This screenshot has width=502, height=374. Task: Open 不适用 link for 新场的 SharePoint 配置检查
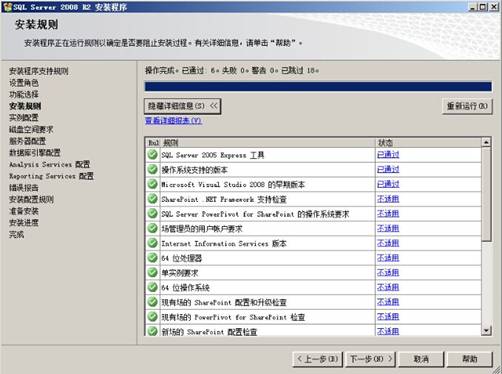(388, 331)
